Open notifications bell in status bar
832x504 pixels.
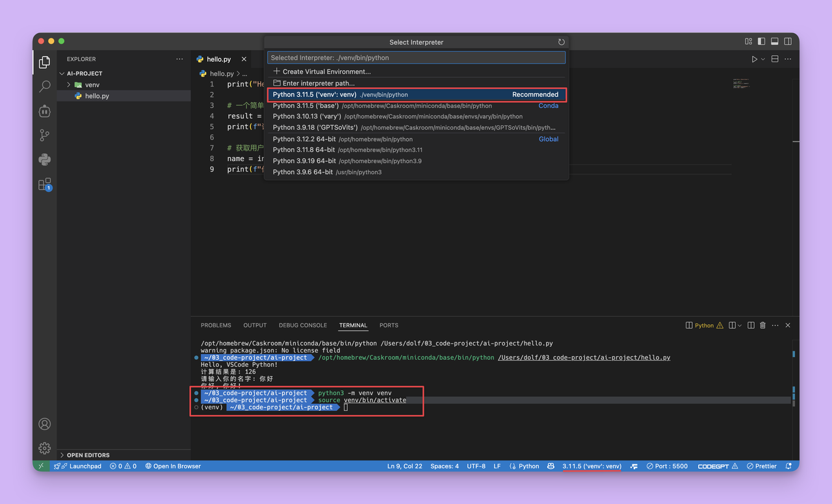pos(788,466)
